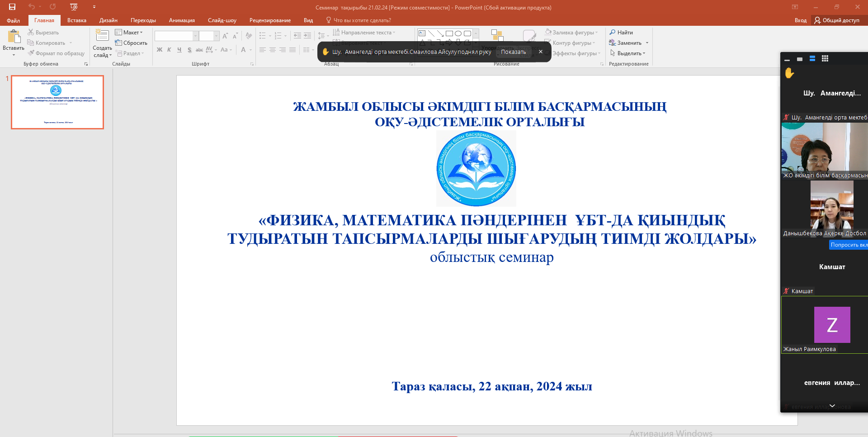Click Создать слайд new slide icon

102,36
